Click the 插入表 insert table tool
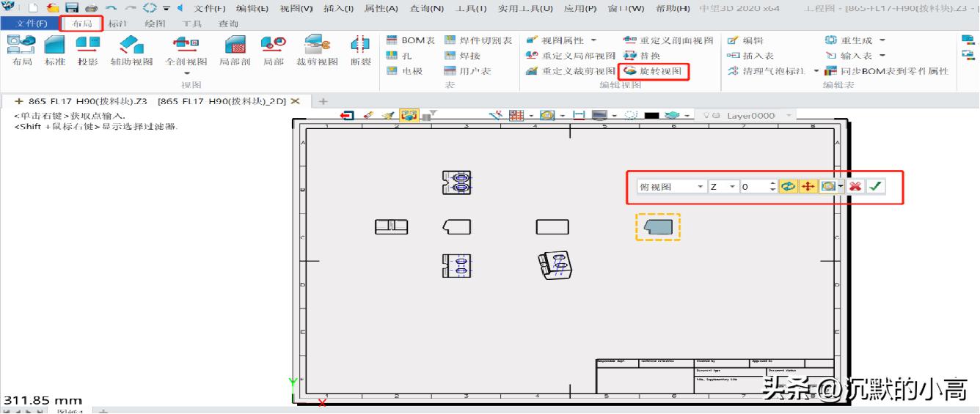The height and width of the screenshot is (414, 980). (750, 56)
